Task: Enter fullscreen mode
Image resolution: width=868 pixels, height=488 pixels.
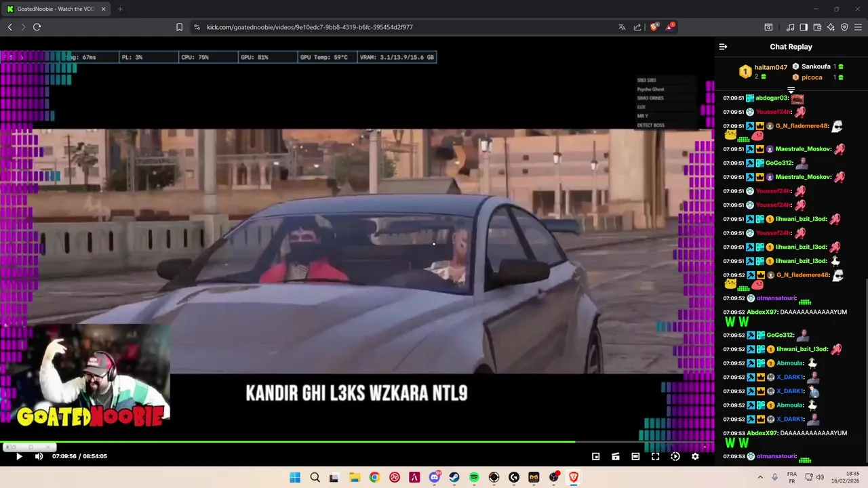Action: (655, 456)
